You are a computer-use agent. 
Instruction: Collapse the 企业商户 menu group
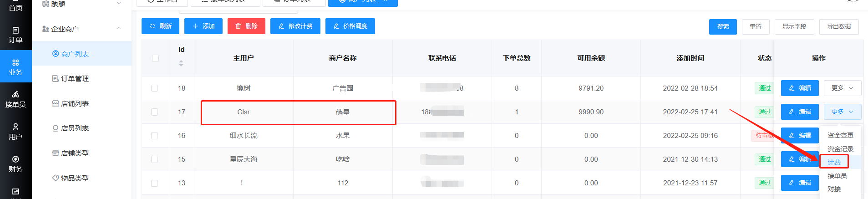click(x=82, y=29)
